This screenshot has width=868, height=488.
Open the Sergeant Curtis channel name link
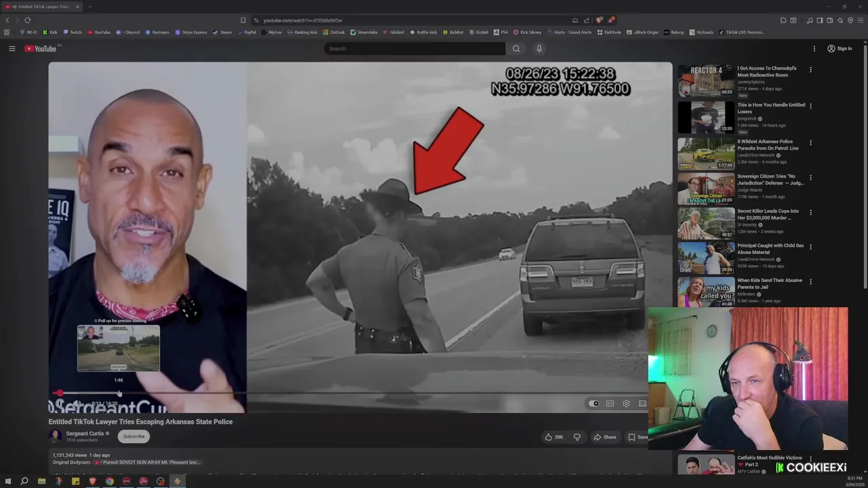click(85, 434)
